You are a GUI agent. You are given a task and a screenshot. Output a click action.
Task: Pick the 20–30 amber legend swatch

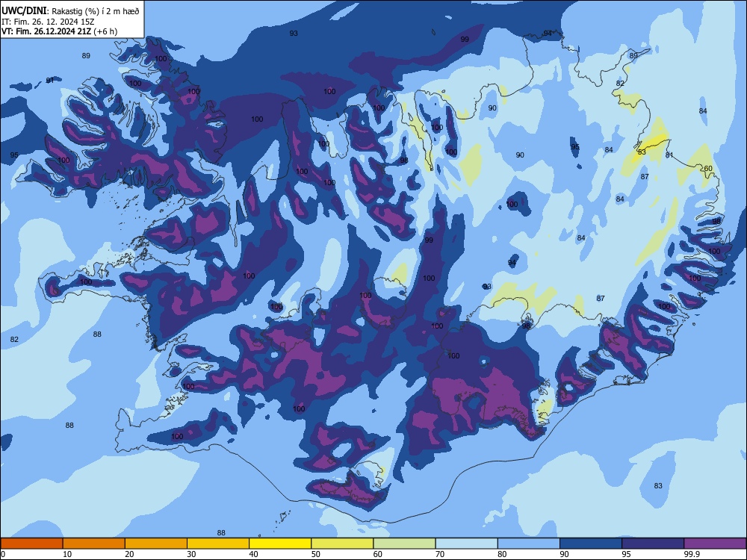click(x=156, y=544)
